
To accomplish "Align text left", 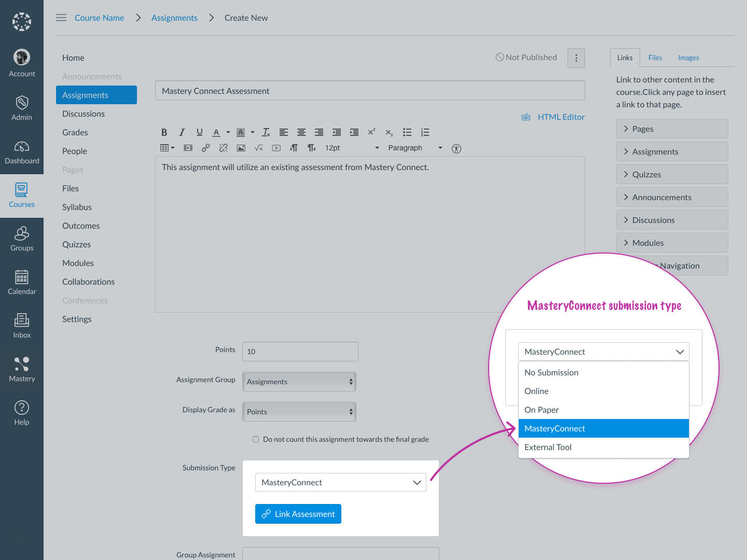I will pos(283,132).
